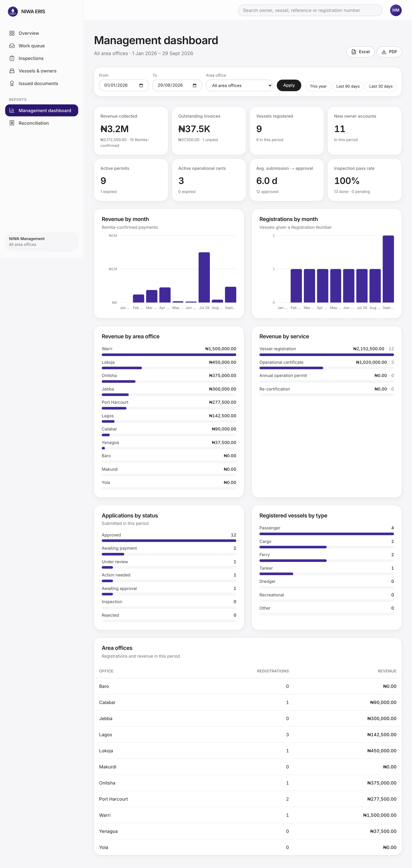Image resolution: width=412 pixels, height=868 pixels.
Task: Open the Overview page
Action: [x=41, y=33]
